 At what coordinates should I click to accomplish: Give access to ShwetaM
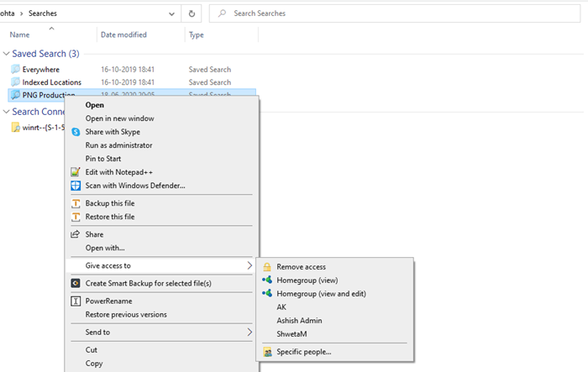pos(291,333)
